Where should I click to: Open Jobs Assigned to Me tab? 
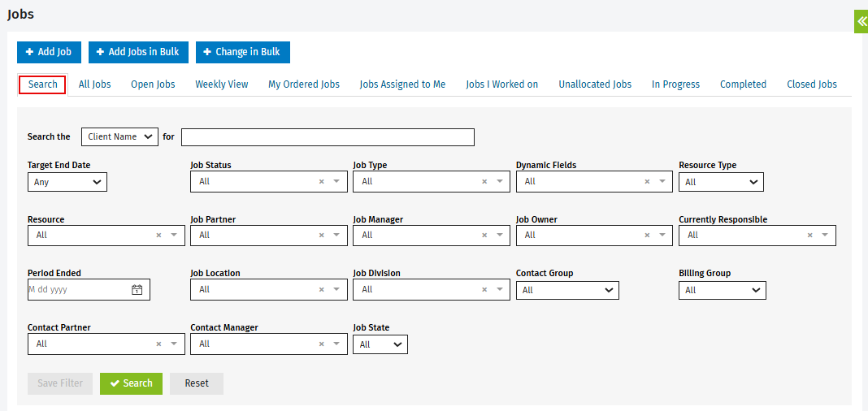(402, 84)
